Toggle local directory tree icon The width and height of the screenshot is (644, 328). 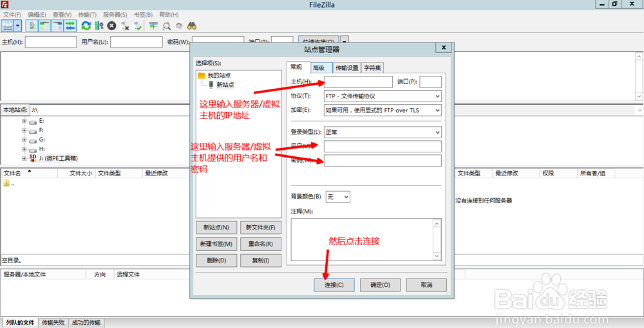[x=44, y=26]
